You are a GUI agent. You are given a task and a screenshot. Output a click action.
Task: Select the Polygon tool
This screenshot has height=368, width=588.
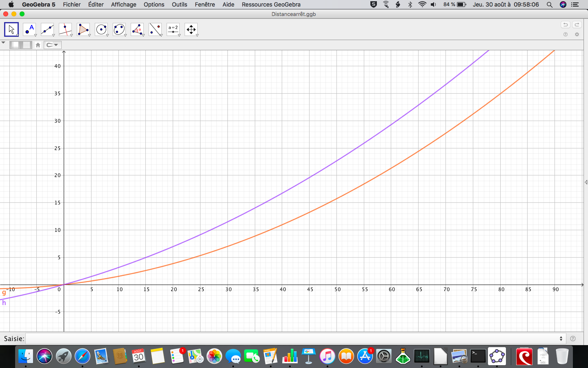click(x=83, y=29)
